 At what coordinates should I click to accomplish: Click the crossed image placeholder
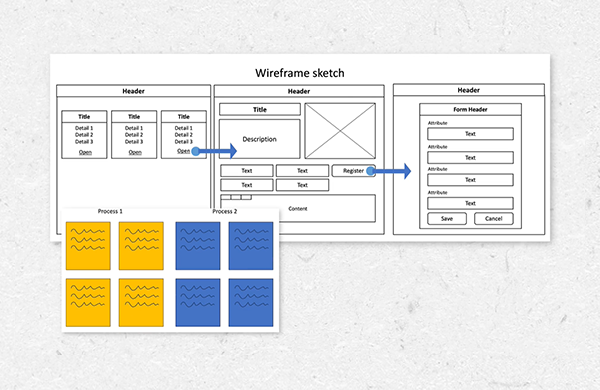point(340,131)
